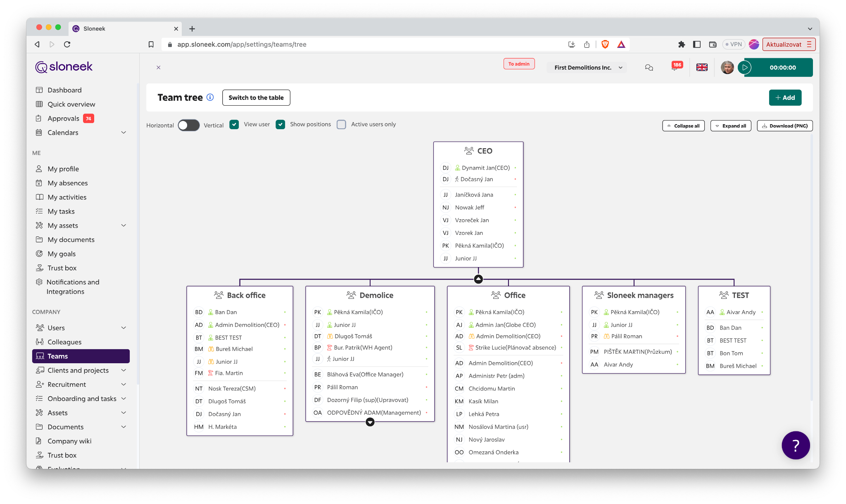The width and height of the screenshot is (846, 504).
Task: Uncheck the View user checkbox
Action: click(234, 124)
